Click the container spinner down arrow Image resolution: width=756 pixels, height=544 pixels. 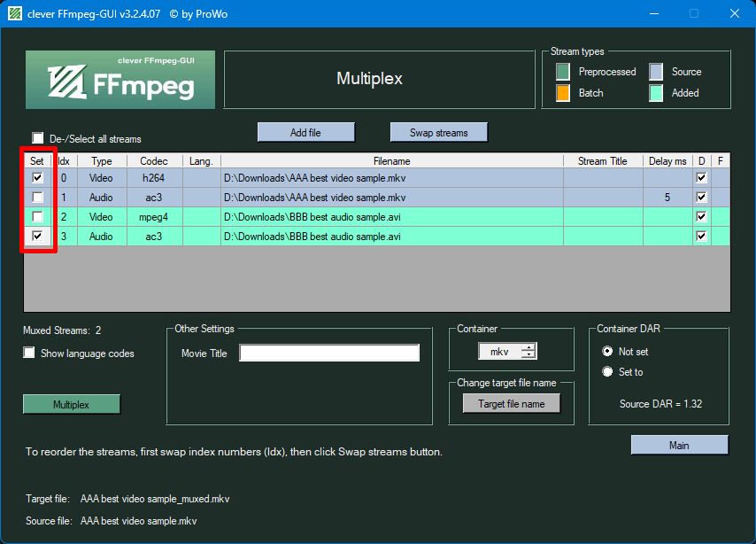pyautogui.click(x=528, y=355)
